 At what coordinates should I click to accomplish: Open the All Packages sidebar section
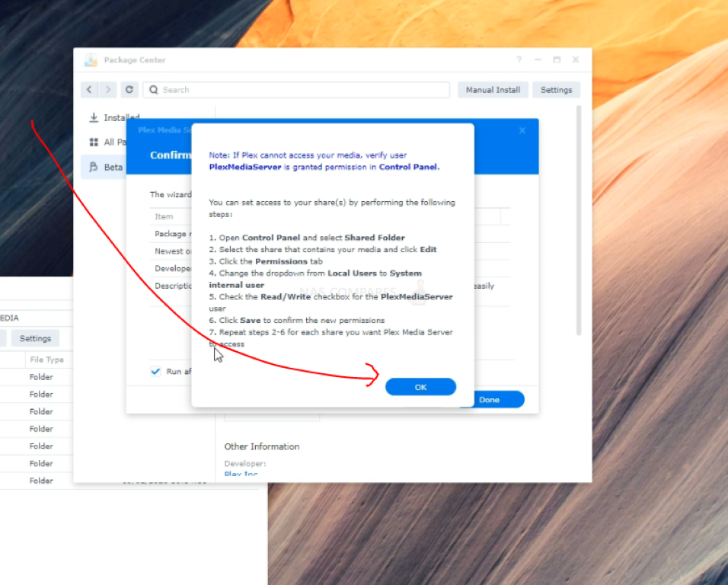(x=107, y=142)
